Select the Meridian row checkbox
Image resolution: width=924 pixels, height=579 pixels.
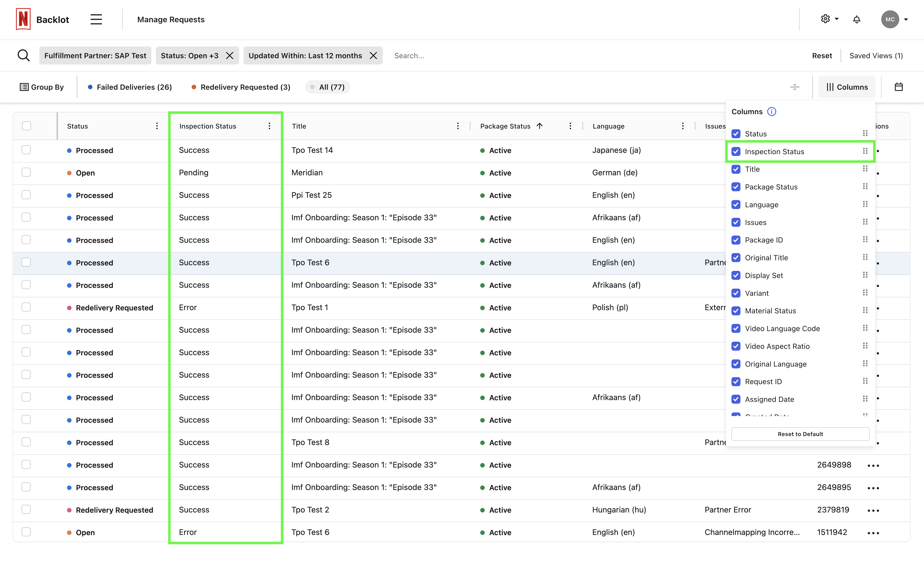tap(26, 172)
